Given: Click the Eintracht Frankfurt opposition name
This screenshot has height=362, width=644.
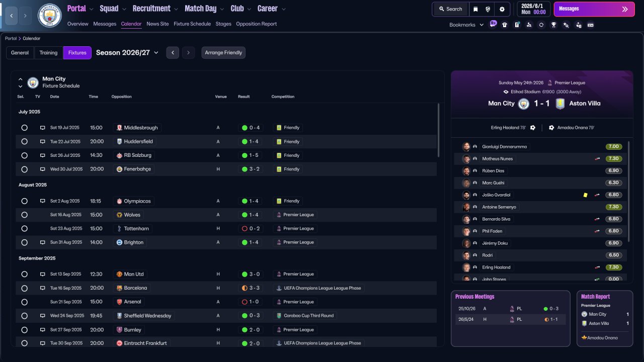Looking at the screenshot, I should tap(145, 343).
